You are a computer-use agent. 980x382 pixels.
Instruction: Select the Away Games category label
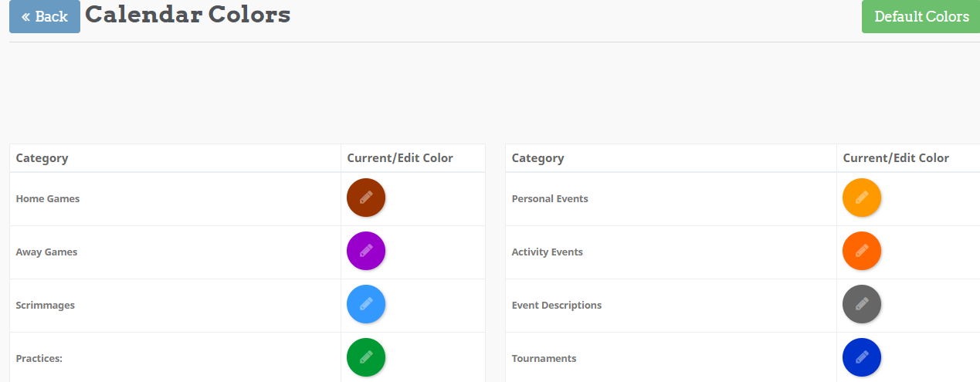46,252
